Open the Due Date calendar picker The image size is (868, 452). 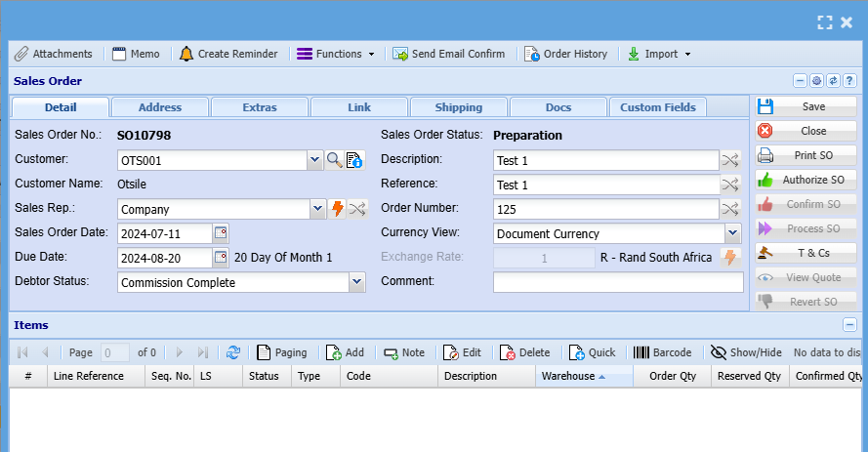(221, 258)
